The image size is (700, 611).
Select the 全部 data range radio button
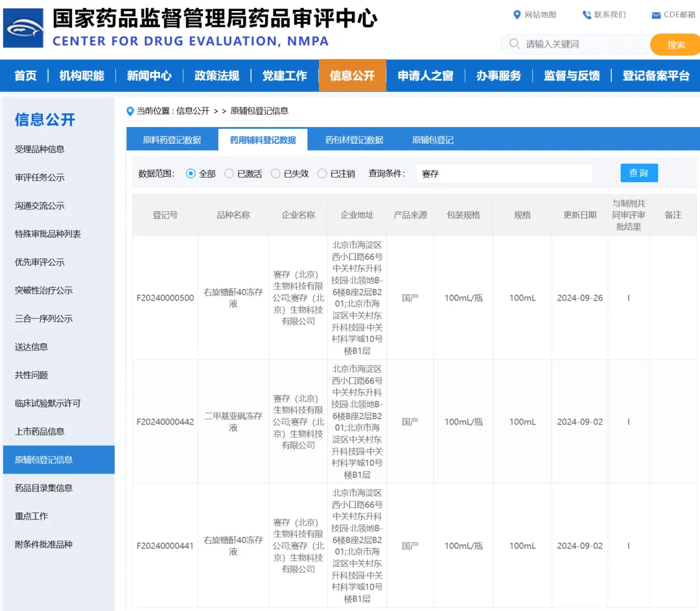coord(191,174)
